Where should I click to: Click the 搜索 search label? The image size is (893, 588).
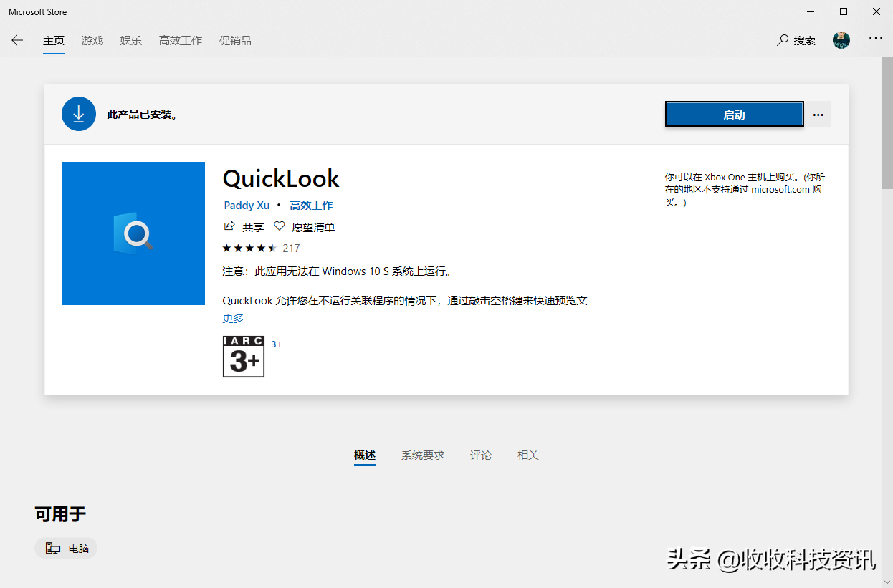pyautogui.click(x=805, y=41)
